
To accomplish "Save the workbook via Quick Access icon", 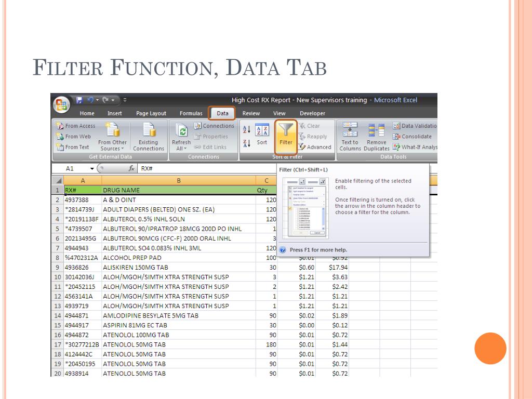I will [x=79, y=100].
